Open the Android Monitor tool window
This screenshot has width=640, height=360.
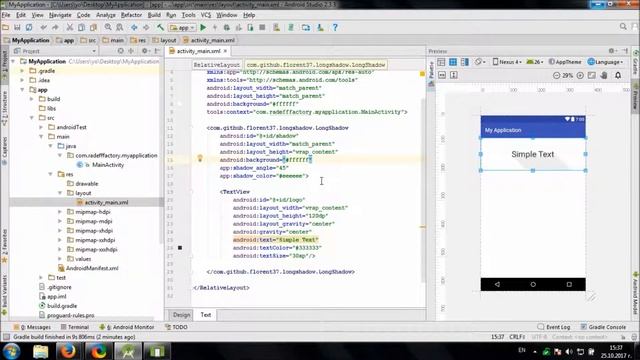coord(127,327)
